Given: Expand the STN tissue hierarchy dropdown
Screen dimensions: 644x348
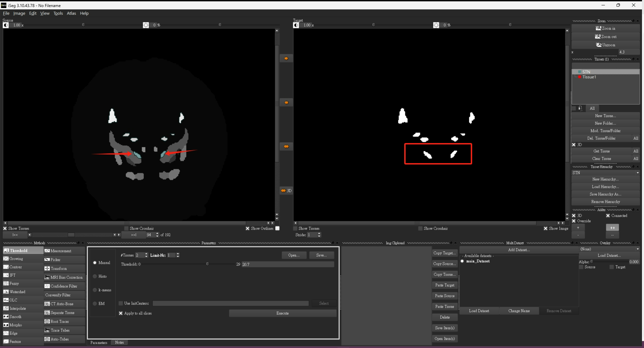Looking at the screenshot, I should pos(637,173).
